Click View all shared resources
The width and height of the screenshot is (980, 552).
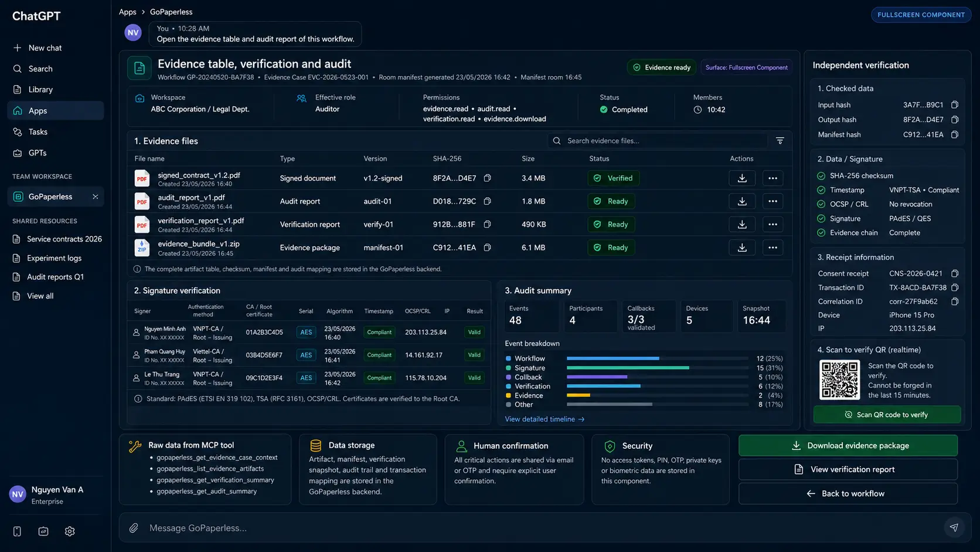click(x=33, y=296)
